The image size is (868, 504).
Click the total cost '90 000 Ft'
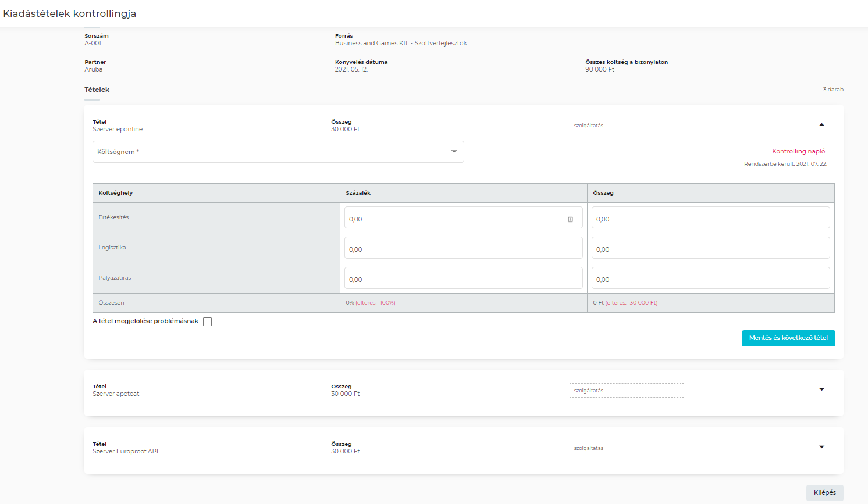[x=600, y=69]
